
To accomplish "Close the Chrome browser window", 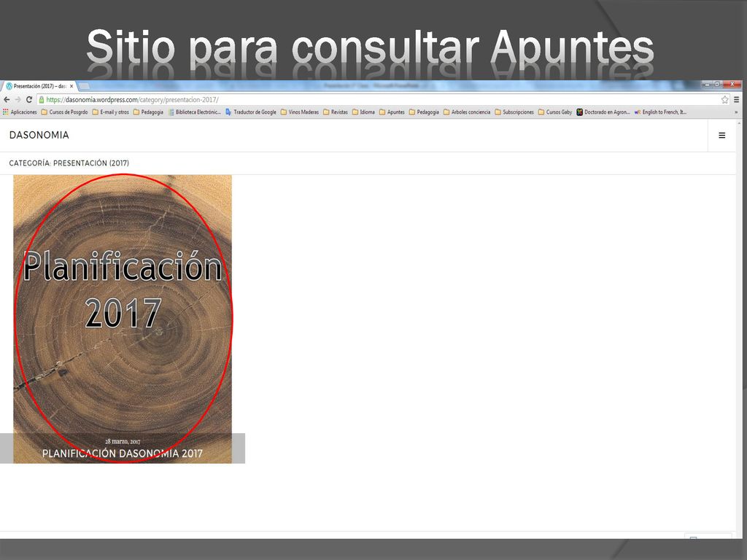I will tap(732, 85).
